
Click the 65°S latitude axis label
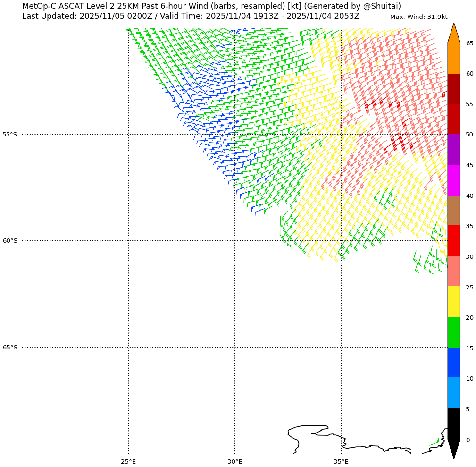tap(10, 348)
